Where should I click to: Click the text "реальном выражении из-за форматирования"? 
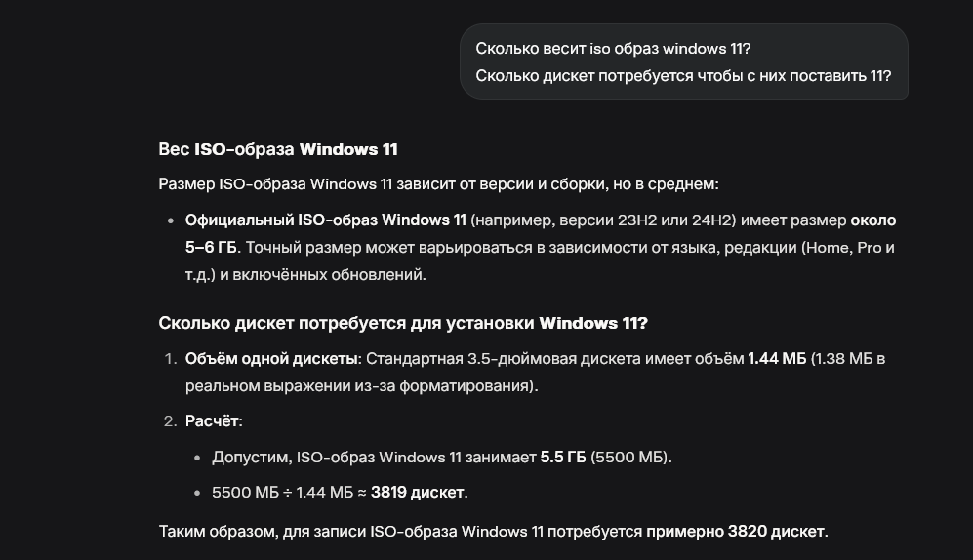tap(359, 386)
